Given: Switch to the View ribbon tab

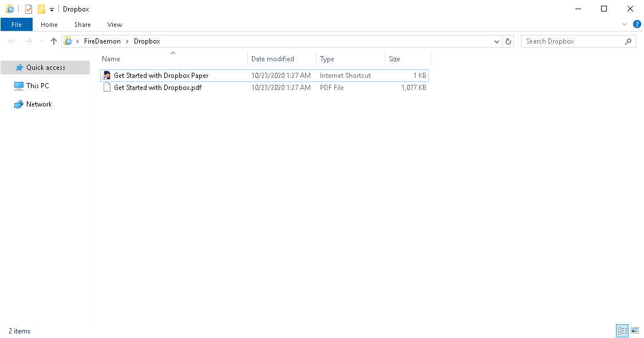Looking at the screenshot, I should pyautogui.click(x=114, y=25).
